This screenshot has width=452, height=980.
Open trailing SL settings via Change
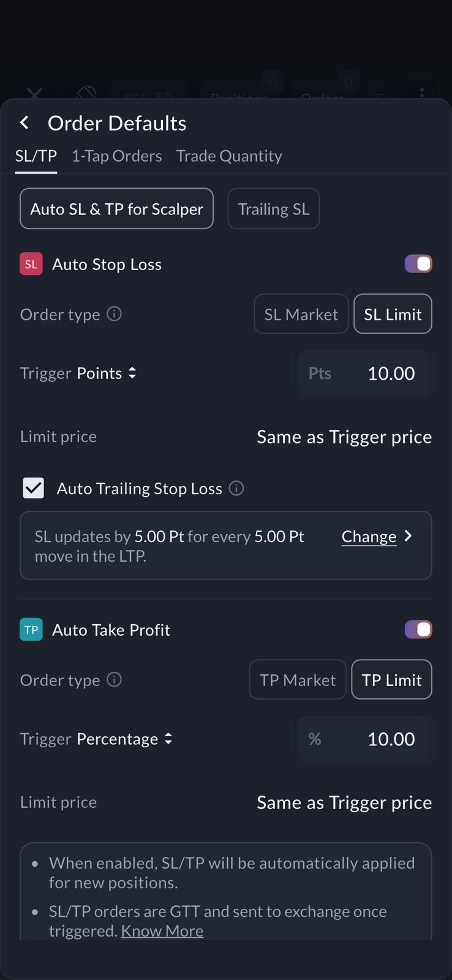coord(376,537)
